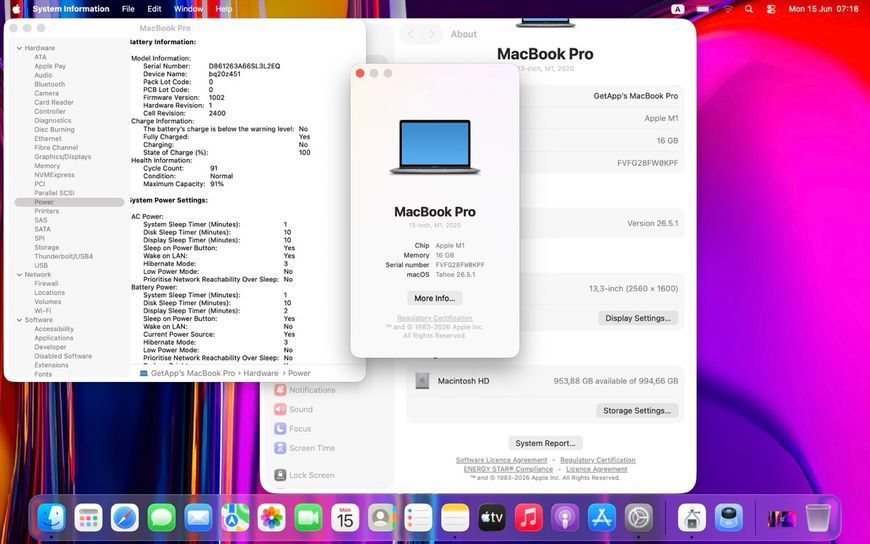The height and width of the screenshot is (544, 870).
Task: Click Storage Settings... in System Settings
Action: [637, 411]
